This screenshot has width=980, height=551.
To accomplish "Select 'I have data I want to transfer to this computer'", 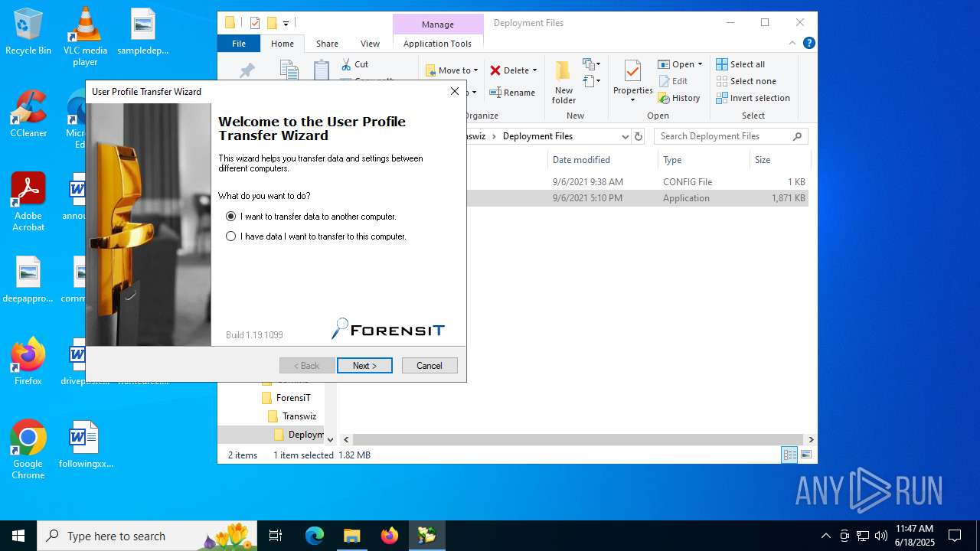I will tap(315, 236).
